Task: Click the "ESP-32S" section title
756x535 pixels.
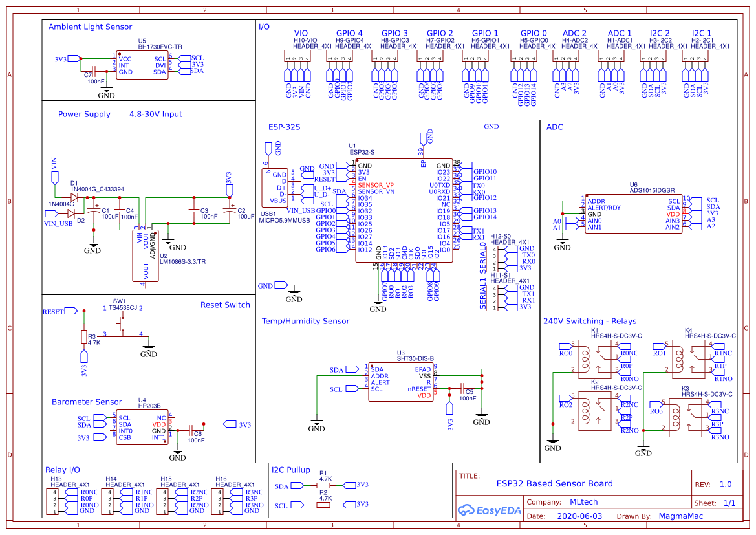Action: (x=285, y=127)
